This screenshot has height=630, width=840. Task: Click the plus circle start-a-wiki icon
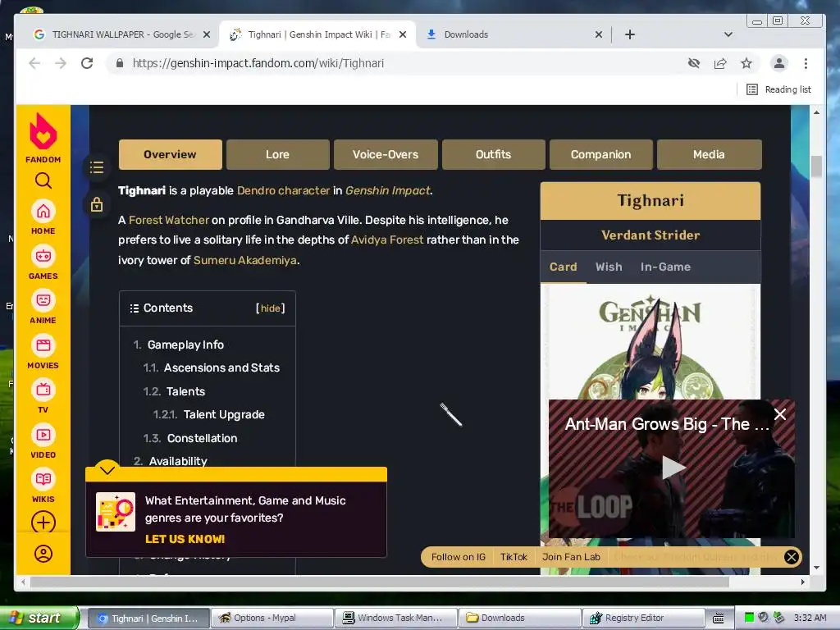(43, 523)
